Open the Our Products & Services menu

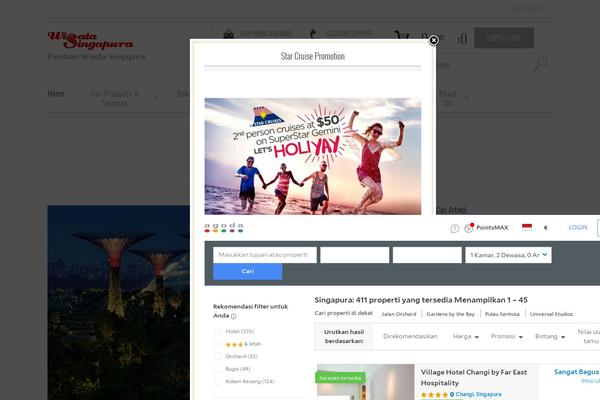click(x=114, y=98)
